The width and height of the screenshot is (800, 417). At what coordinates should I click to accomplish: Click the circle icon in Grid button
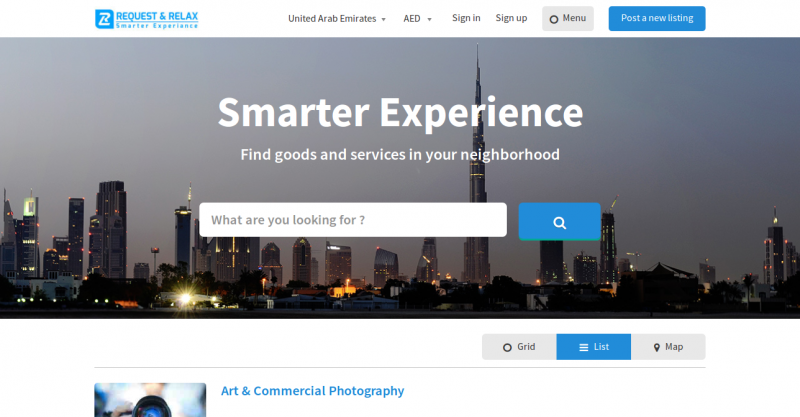[x=507, y=347]
